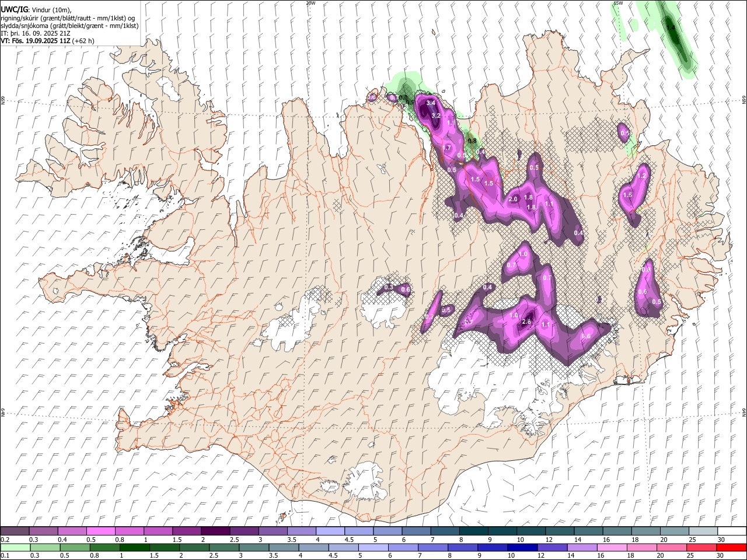The image size is (747, 560).
Task: Click the 2.8 snowfall value on the map
Action: point(526,322)
